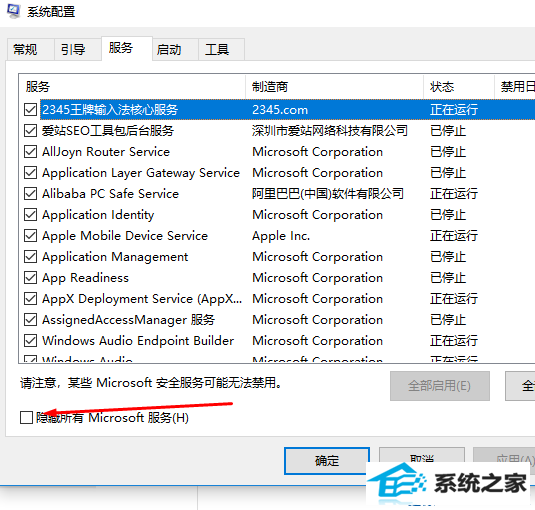
Task: Click the 全部启用(E) button
Action: pos(440,386)
